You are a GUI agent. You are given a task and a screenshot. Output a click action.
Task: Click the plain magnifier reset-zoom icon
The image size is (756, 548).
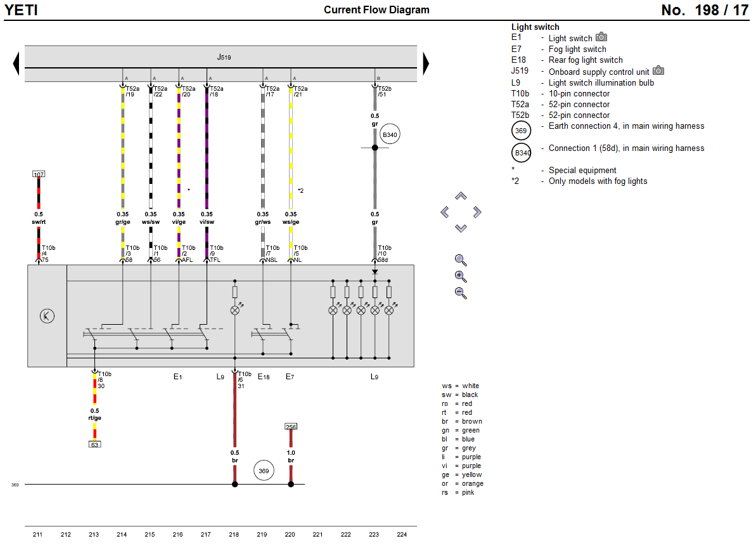click(x=461, y=261)
